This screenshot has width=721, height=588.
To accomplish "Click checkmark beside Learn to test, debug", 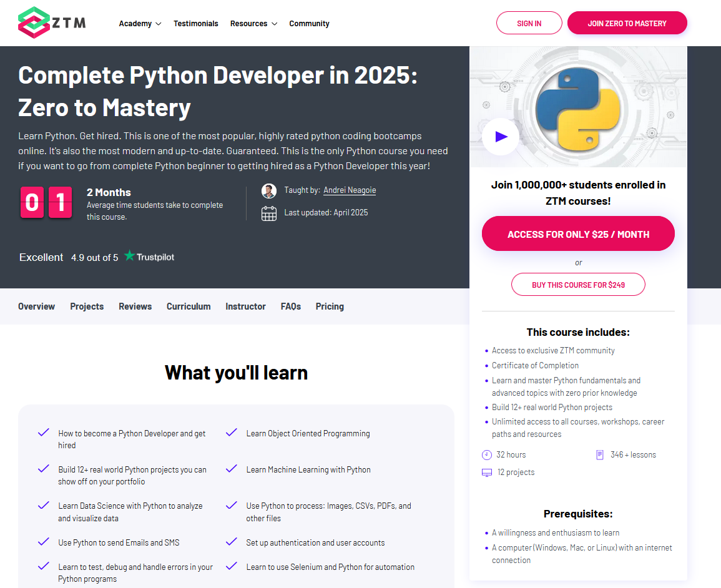I will click(44, 566).
